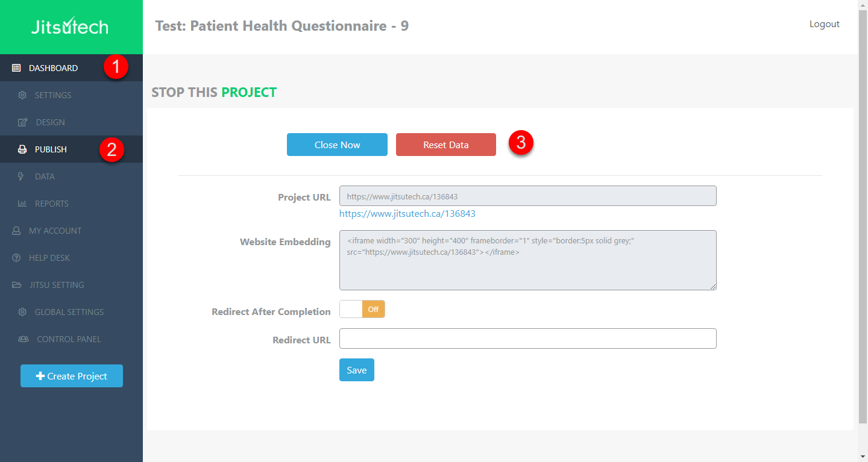Click inside the Redirect URL input field
Viewport: 868px width, 462px height.
click(x=527, y=339)
